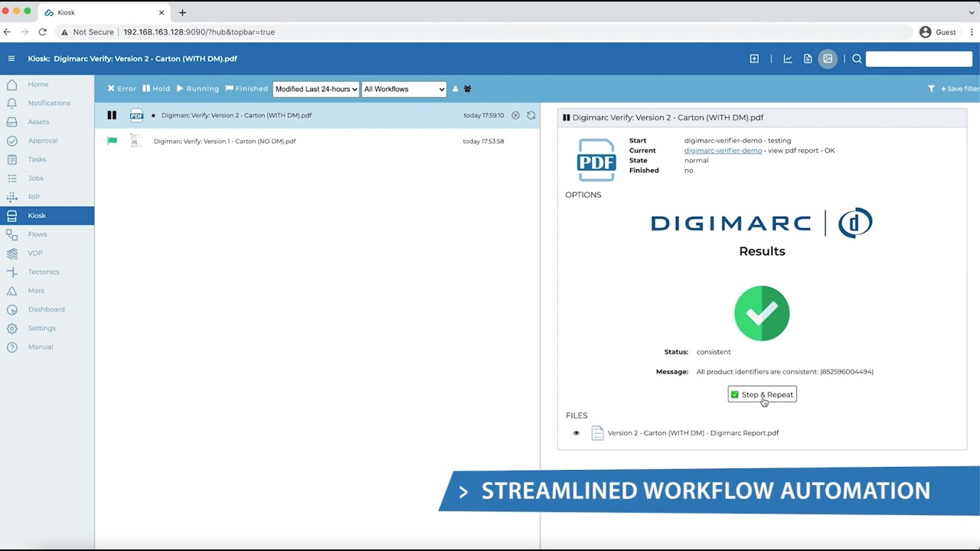Viewport: 980px width, 551px height.
Task: Click the large PDF icon in details panel
Action: [596, 160]
